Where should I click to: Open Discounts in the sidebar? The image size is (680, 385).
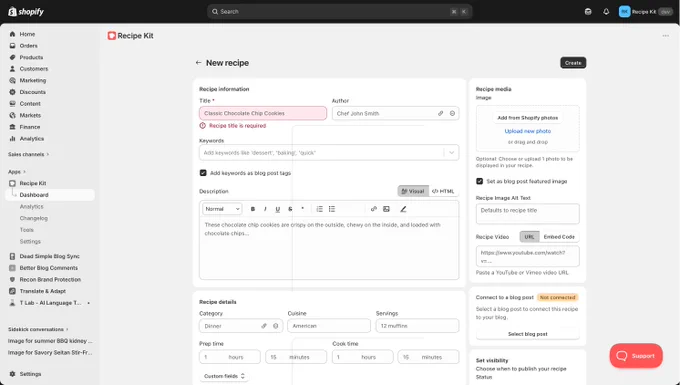click(x=32, y=92)
